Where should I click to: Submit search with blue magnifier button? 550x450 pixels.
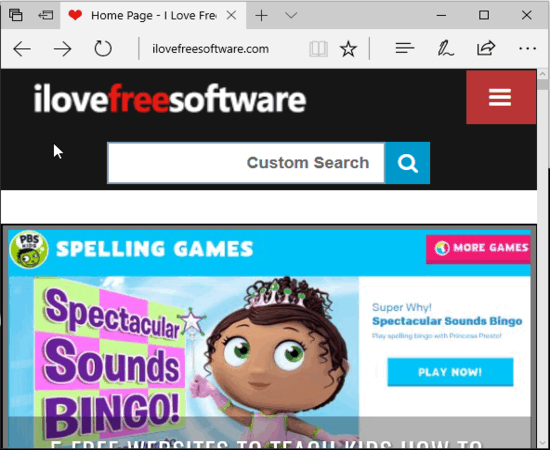(x=408, y=163)
